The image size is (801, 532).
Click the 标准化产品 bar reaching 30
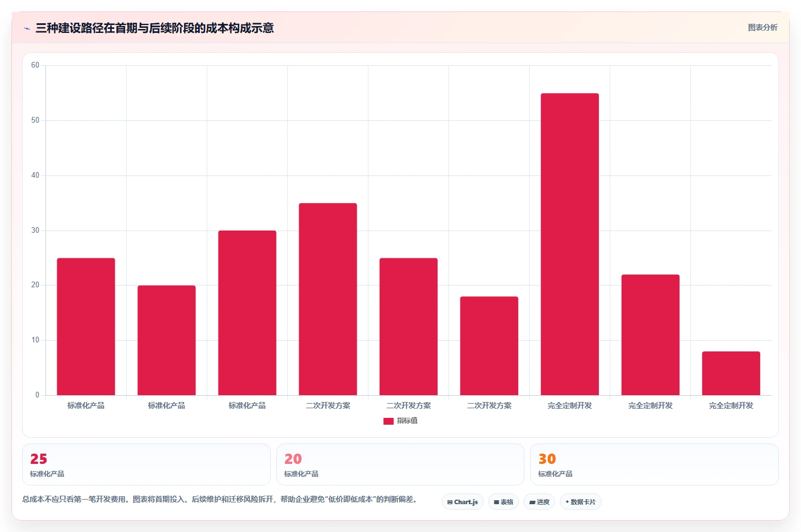click(247, 313)
